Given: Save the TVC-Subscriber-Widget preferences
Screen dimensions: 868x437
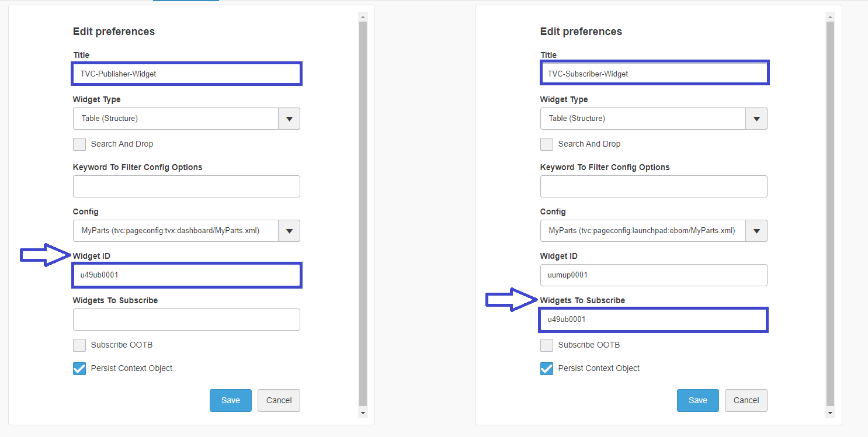Looking at the screenshot, I should pyautogui.click(x=698, y=400).
